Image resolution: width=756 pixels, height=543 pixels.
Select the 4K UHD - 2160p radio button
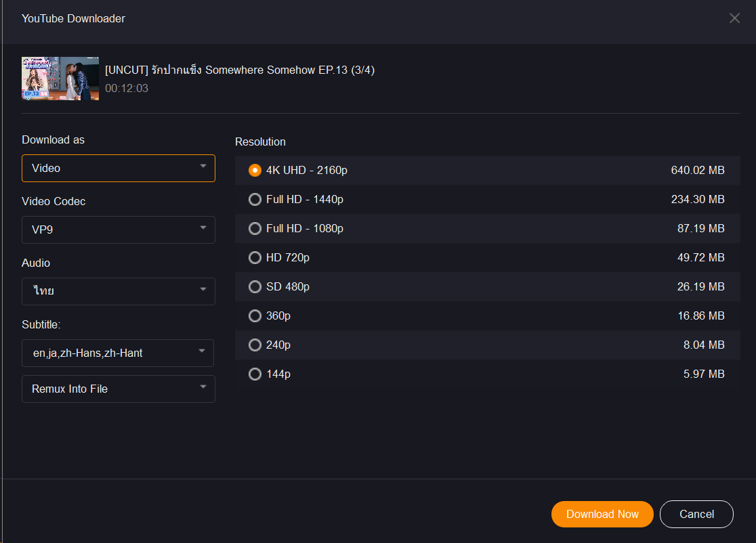(255, 171)
